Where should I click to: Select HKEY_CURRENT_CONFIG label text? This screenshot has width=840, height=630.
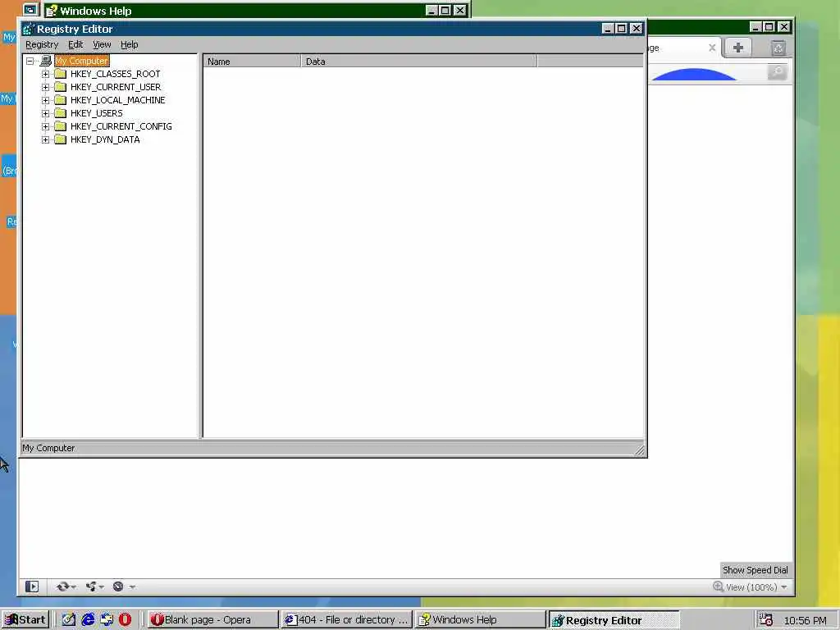121,126
